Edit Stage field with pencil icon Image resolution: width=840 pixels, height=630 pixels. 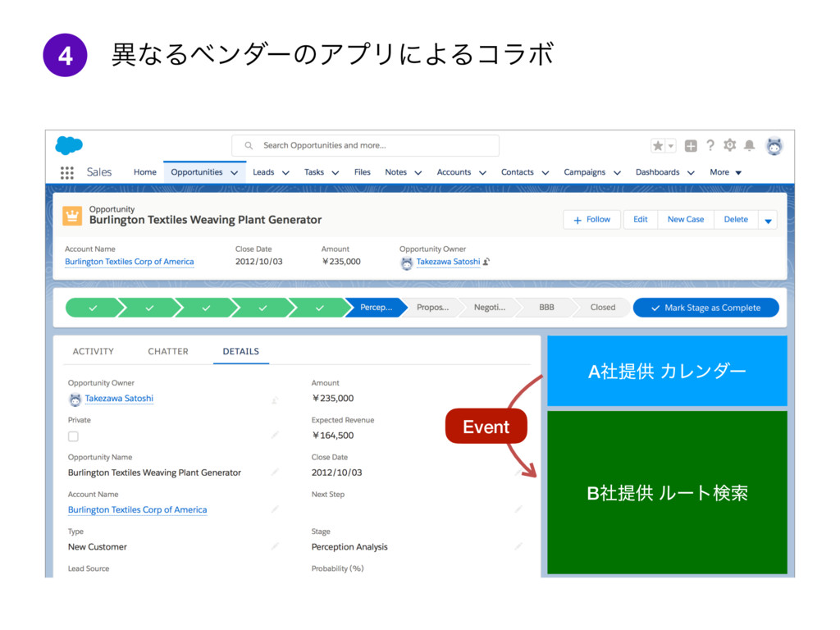click(518, 546)
